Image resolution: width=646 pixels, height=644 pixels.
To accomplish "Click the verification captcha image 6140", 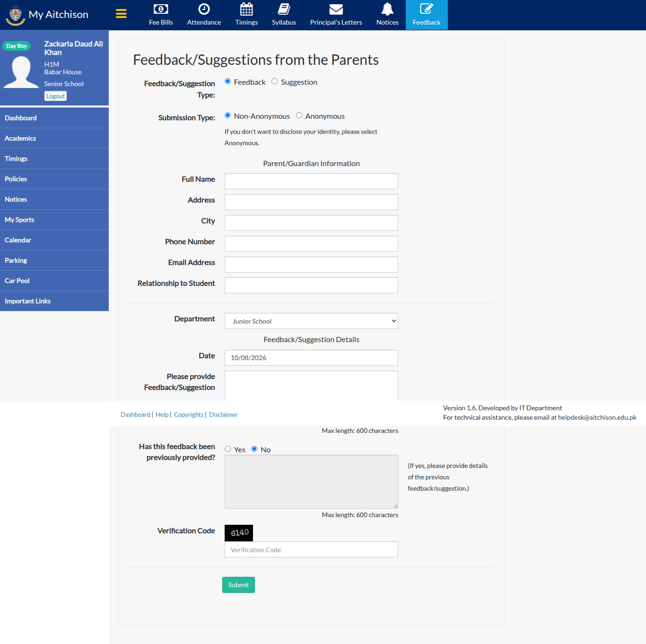I will [x=239, y=533].
